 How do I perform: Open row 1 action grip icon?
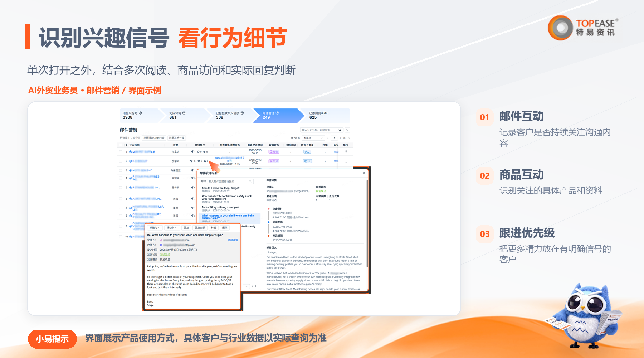tap(346, 152)
